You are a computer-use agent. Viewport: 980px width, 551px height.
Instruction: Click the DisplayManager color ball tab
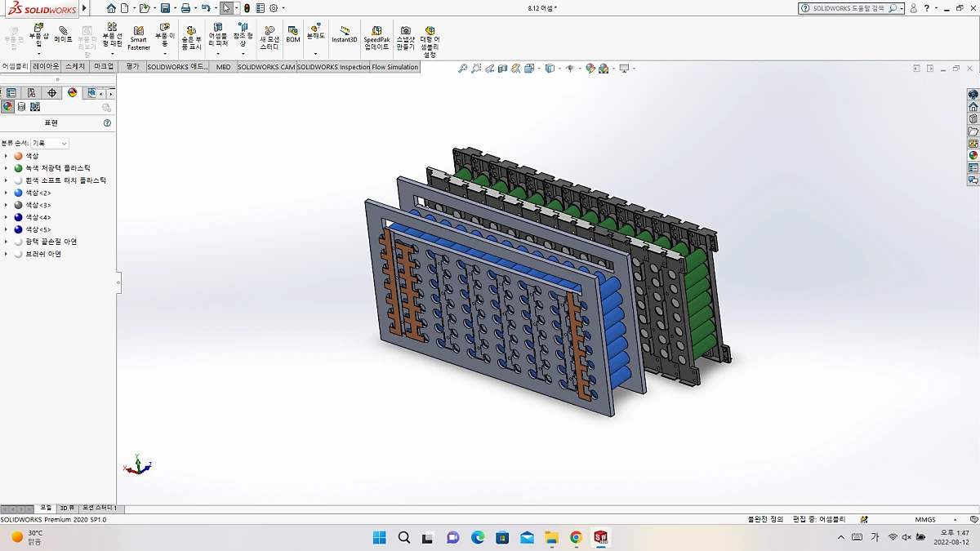[73, 93]
